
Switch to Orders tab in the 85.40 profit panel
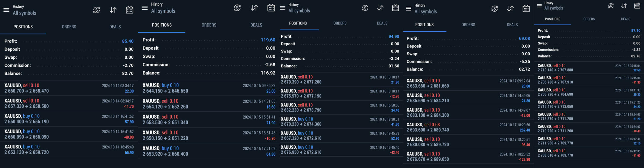coord(69,27)
